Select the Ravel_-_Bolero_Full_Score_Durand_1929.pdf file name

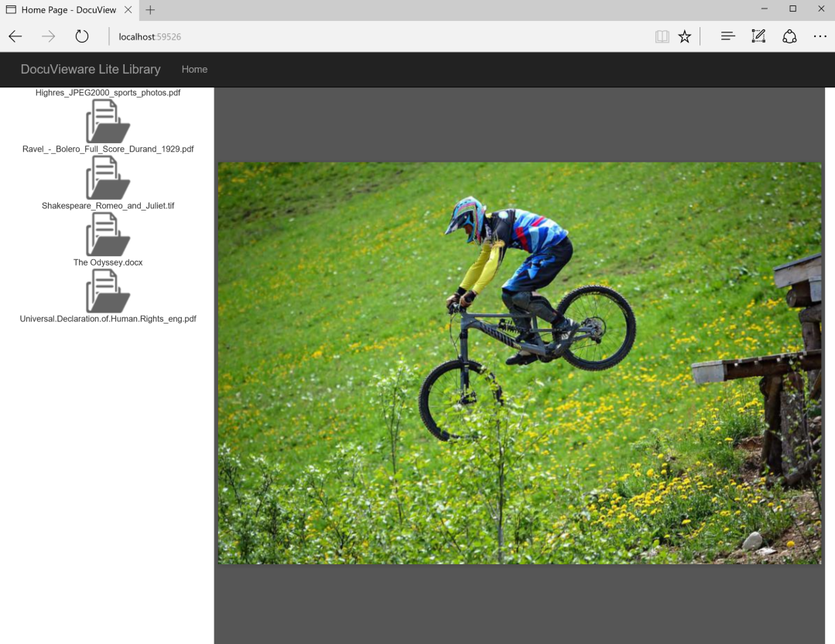pyautogui.click(x=108, y=149)
